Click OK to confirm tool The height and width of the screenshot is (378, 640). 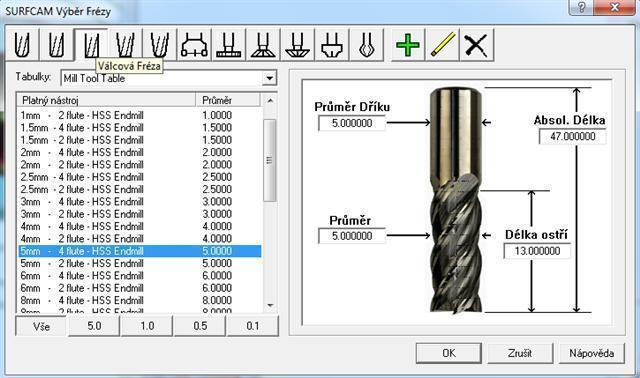click(x=449, y=353)
